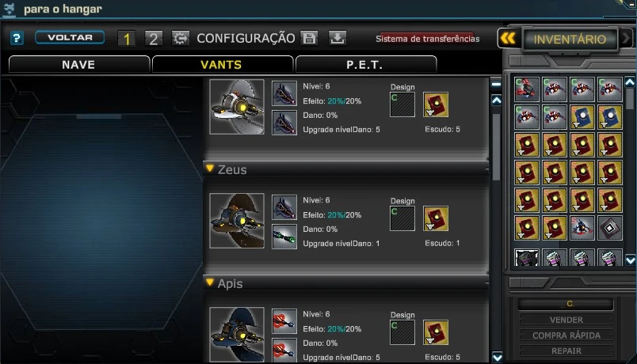Viewport: 637px width, 364px height.
Task: Collapse the inventory with the yellow double-arrow
Action: (x=508, y=39)
